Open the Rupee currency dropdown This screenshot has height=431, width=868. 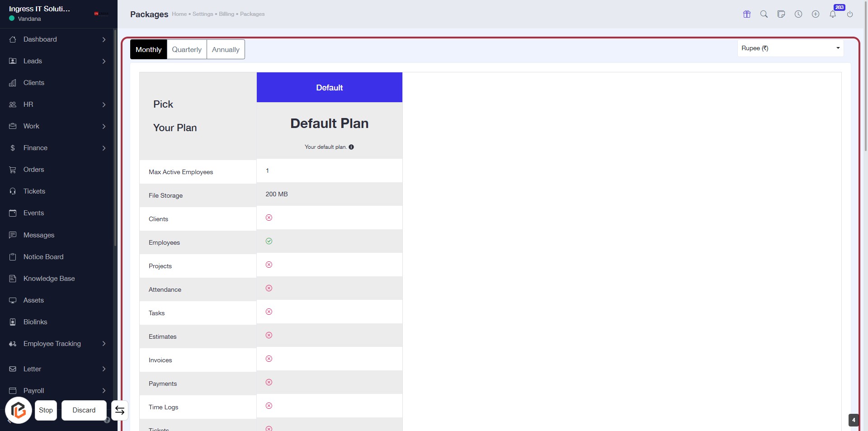point(790,48)
